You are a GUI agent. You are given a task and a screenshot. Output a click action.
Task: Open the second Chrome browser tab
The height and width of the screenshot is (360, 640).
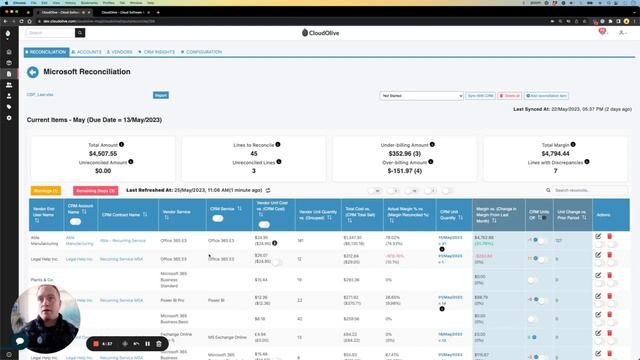pos(123,12)
